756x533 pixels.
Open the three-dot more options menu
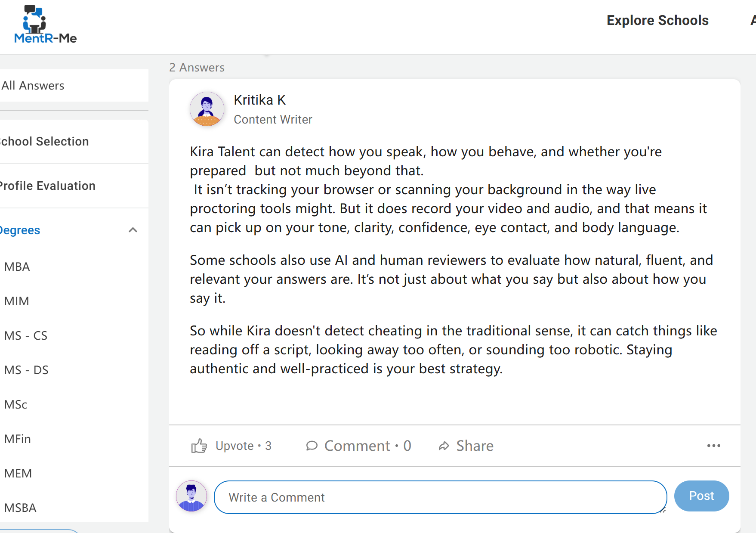coord(713,446)
